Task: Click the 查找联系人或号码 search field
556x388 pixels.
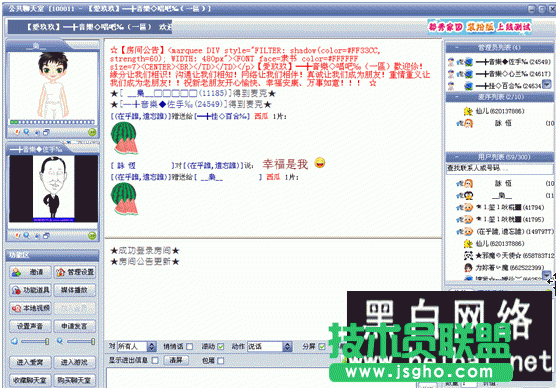Action: 499,168
